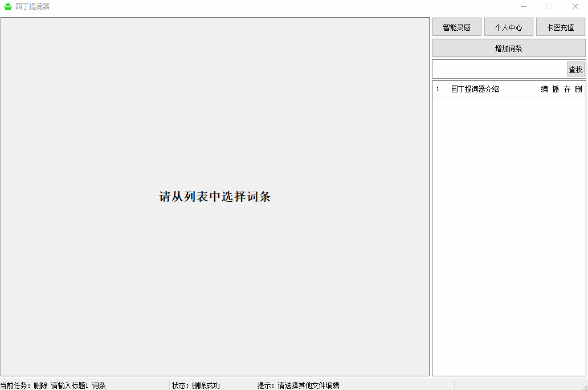Click the 园丁提词器 app icon in title bar
Image resolution: width=588 pixels, height=390 pixels.
pyautogui.click(x=8, y=7)
